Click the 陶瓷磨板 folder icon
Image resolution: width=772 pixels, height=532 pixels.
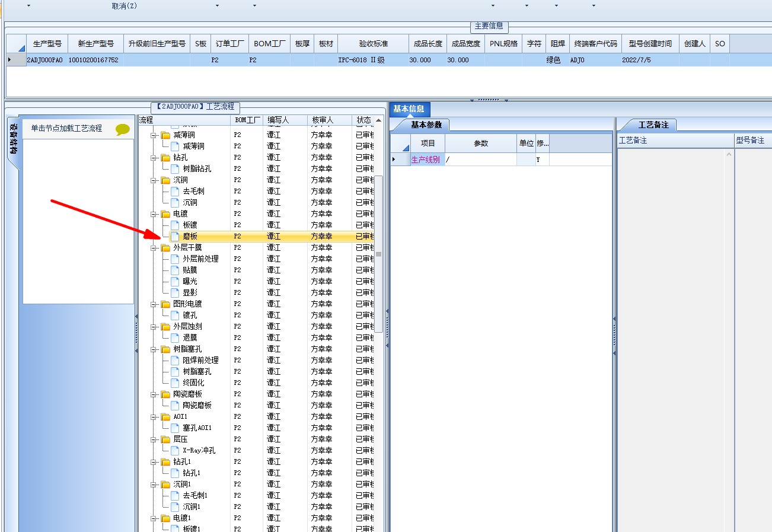[x=165, y=394]
